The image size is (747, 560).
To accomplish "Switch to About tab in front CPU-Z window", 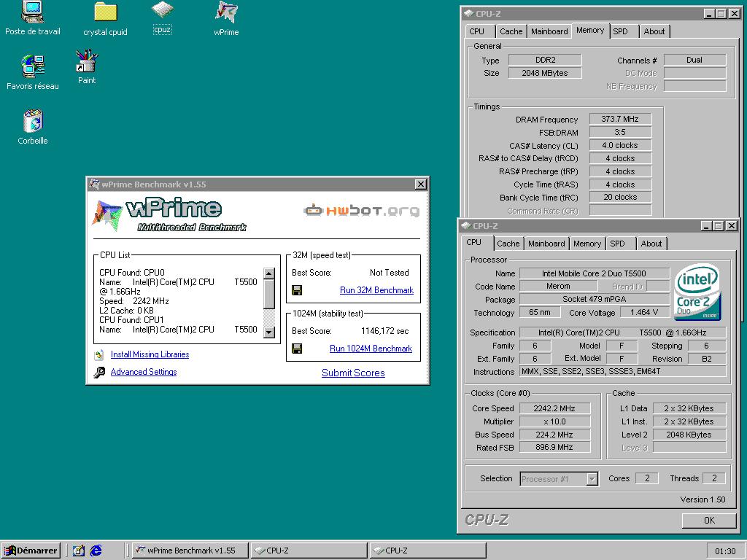I will click(651, 244).
